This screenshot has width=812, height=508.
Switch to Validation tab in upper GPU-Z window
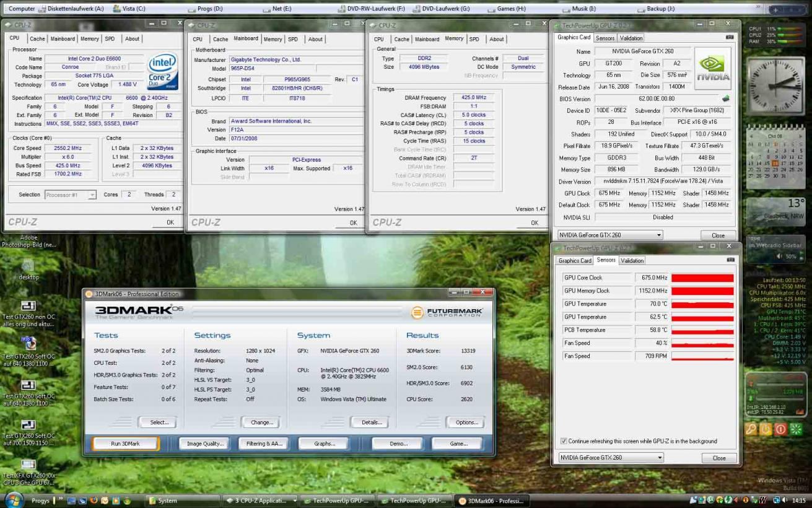click(631, 38)
